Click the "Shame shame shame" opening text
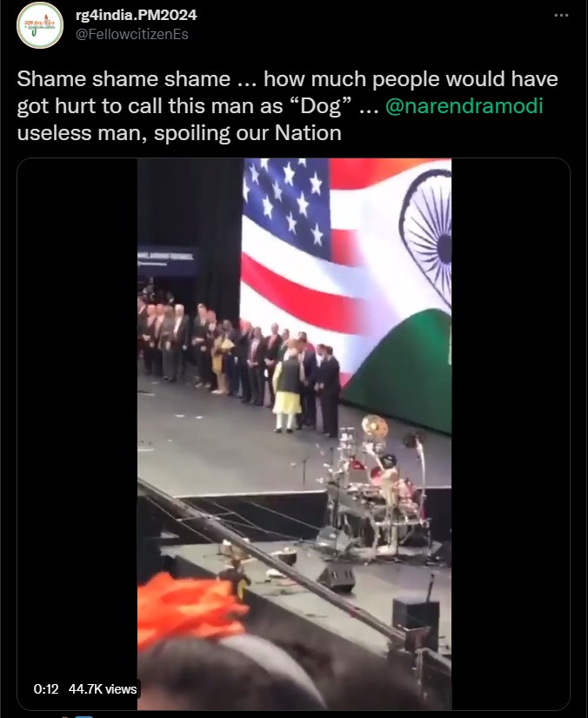Image resolution: width=588 pixels, height=718 pixels. click(124, 78)
